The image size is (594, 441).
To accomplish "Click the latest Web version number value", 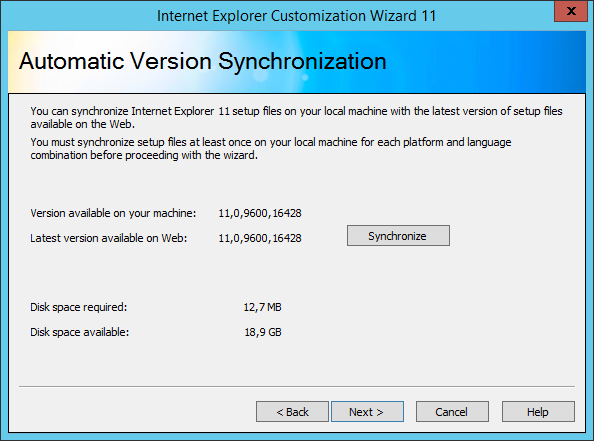I will [260, 238].
